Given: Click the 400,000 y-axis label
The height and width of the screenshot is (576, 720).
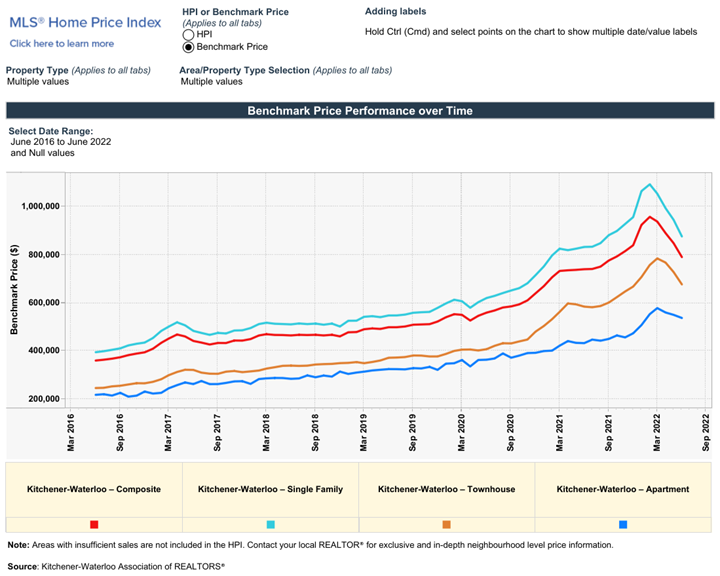Looking at the screenshot, I should (44, 350).
